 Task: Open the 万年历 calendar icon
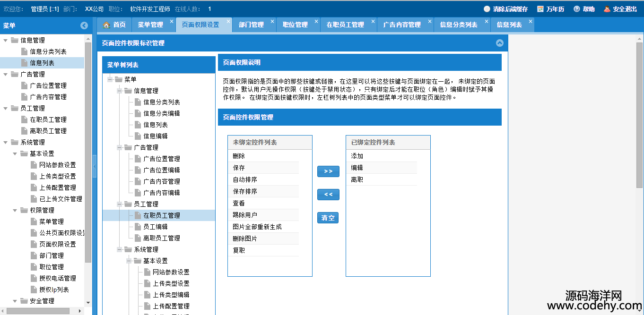[x=540, y=9]
